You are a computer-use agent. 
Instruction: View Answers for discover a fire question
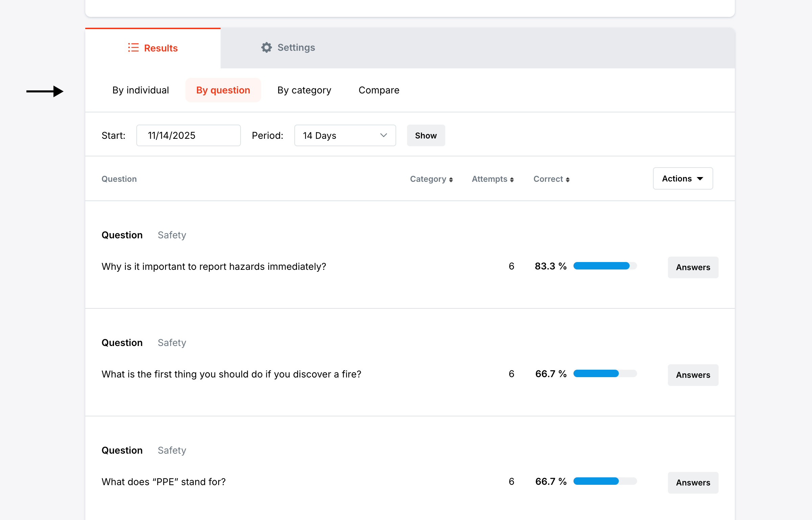point(693,375)
